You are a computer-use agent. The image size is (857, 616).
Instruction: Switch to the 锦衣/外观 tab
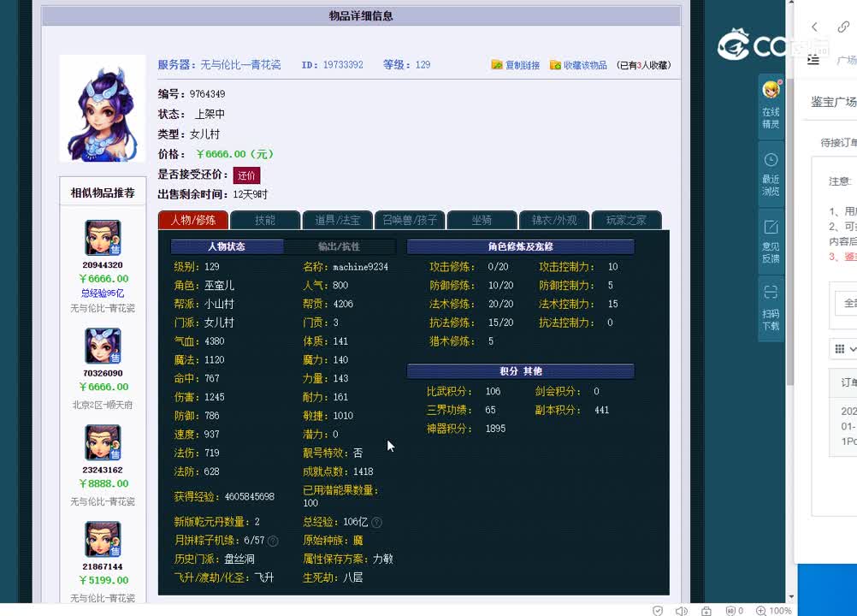[x=553, y=220]
